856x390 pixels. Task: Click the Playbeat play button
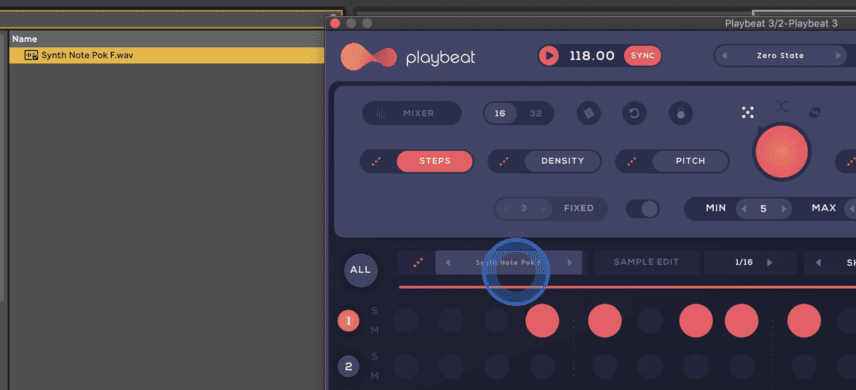point(549,56)
